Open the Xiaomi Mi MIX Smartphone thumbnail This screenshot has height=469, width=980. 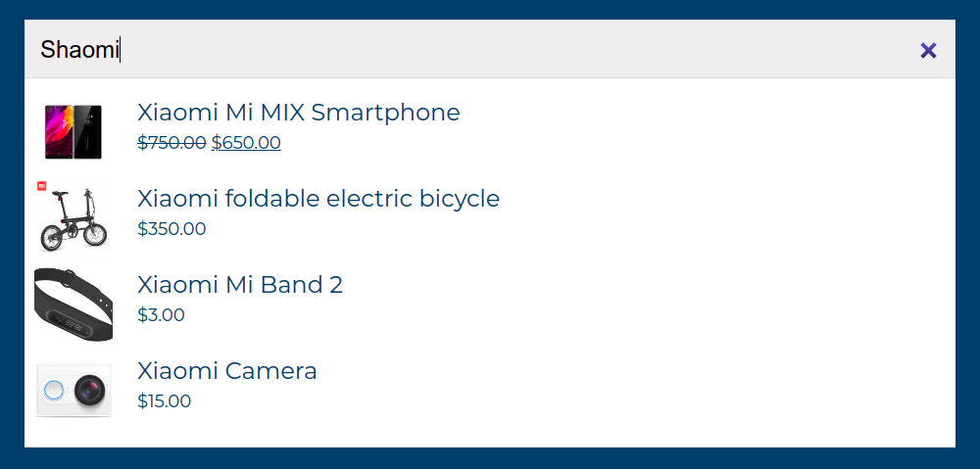[x=73, y=131]
